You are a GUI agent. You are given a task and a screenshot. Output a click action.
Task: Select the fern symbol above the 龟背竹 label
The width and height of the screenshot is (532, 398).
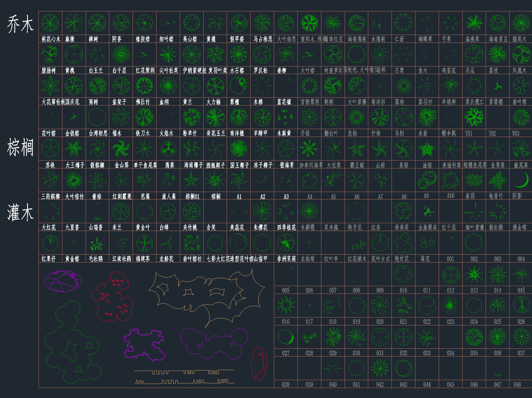click(x=498, y=180)
